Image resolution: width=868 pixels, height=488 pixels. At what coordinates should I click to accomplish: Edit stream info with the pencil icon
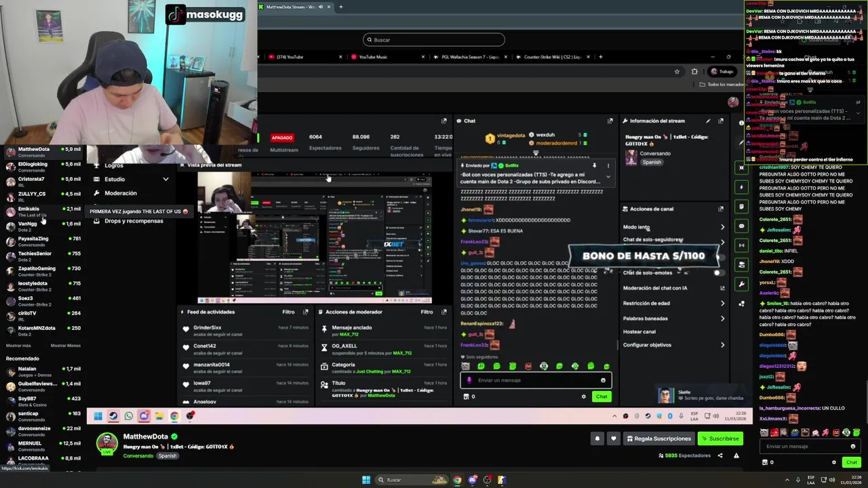708,121
